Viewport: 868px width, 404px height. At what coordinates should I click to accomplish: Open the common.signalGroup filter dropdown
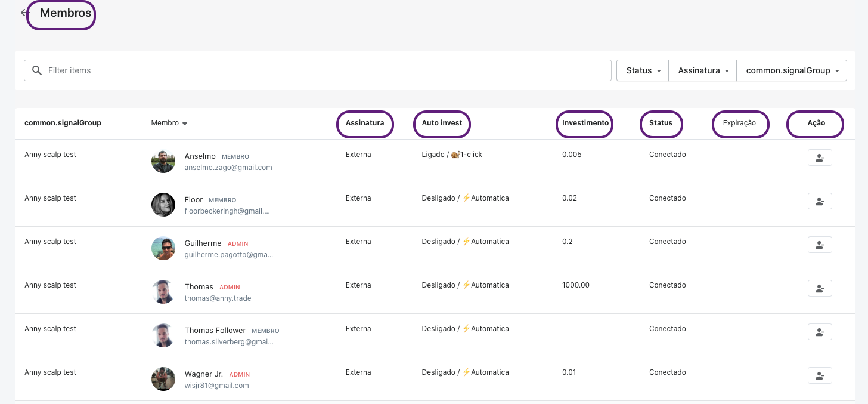click(x=792, y=70)
